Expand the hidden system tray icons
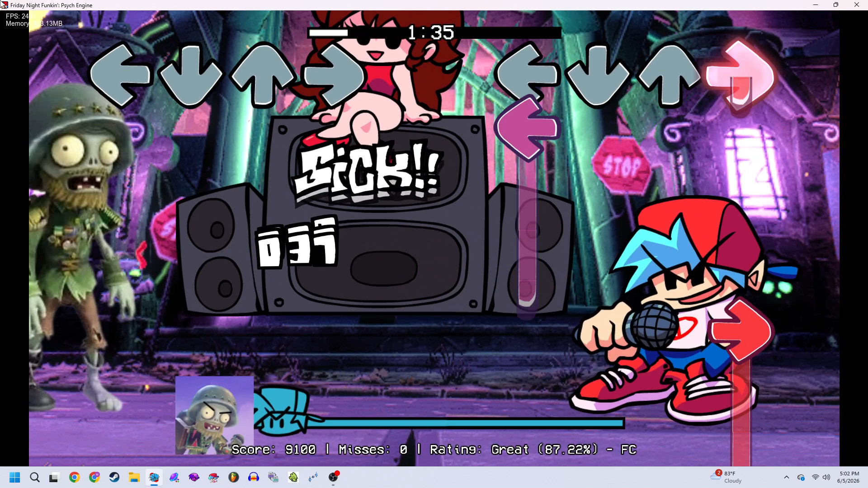Viewport: 868px width, 488px height. click(x=787, y=477)
